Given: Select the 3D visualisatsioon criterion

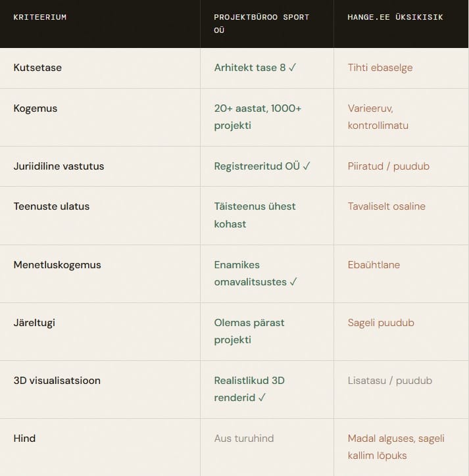Looking at the screenshot, I should (x=57, y=381).
